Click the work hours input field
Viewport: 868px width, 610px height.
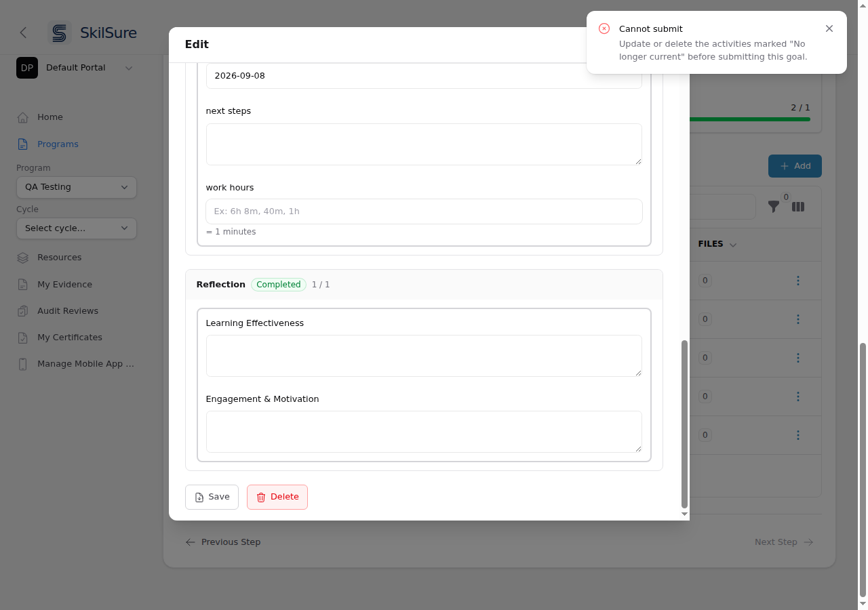424,211
